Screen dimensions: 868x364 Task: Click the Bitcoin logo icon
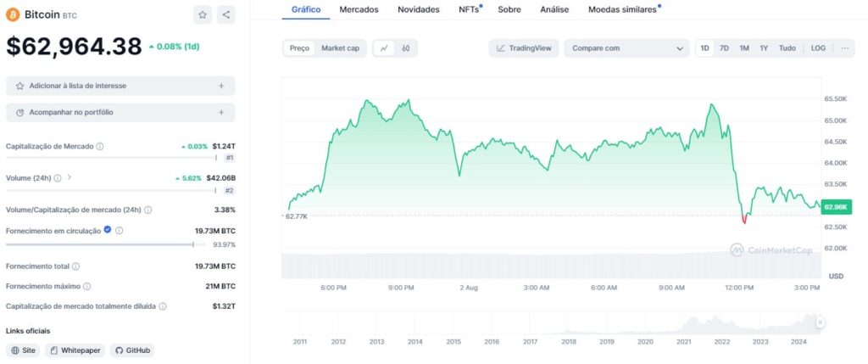click(x=13, y=15)
